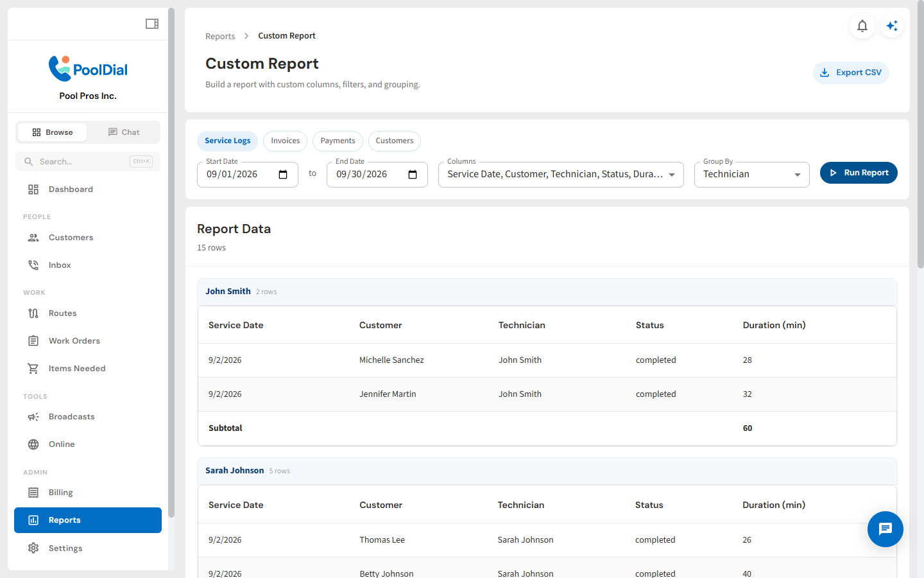Click the Michelle Sanchez cell

click(391, 360)
